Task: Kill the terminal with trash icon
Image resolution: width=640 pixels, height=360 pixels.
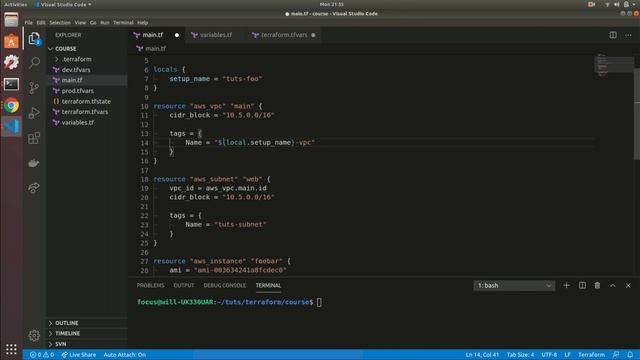Action: [x=597, y=285]
